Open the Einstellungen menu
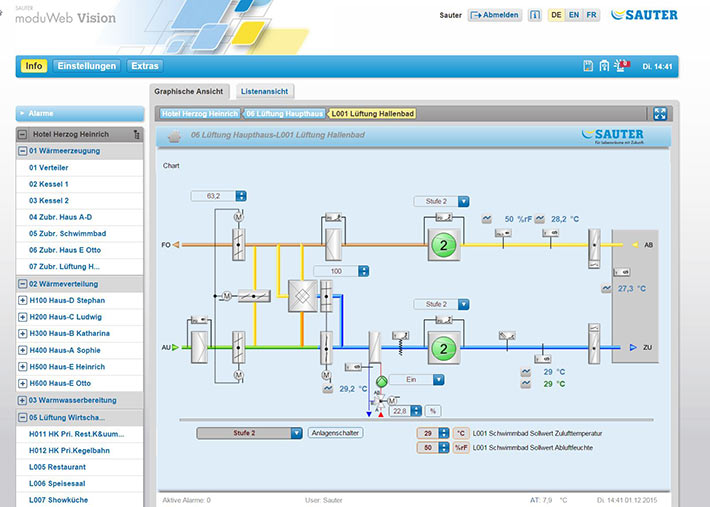Viewport: 710px width, 507px height. (x=87, y=66)
